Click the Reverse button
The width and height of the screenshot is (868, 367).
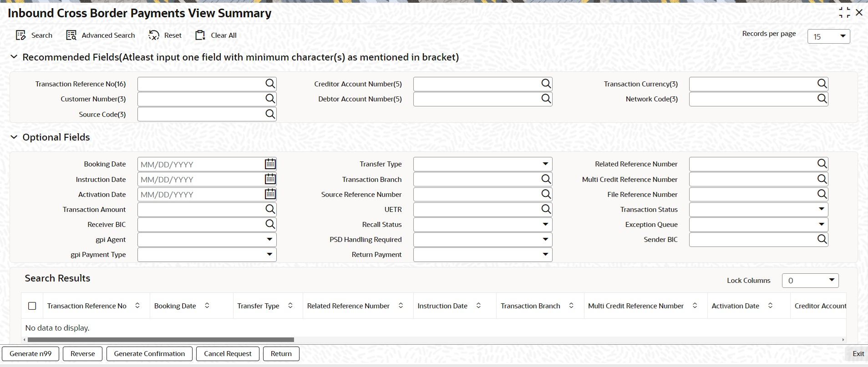tap(83, 354)
